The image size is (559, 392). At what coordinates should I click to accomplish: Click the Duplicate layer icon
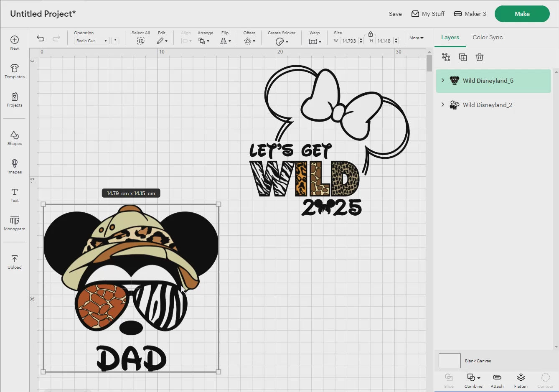pos(463,57)
